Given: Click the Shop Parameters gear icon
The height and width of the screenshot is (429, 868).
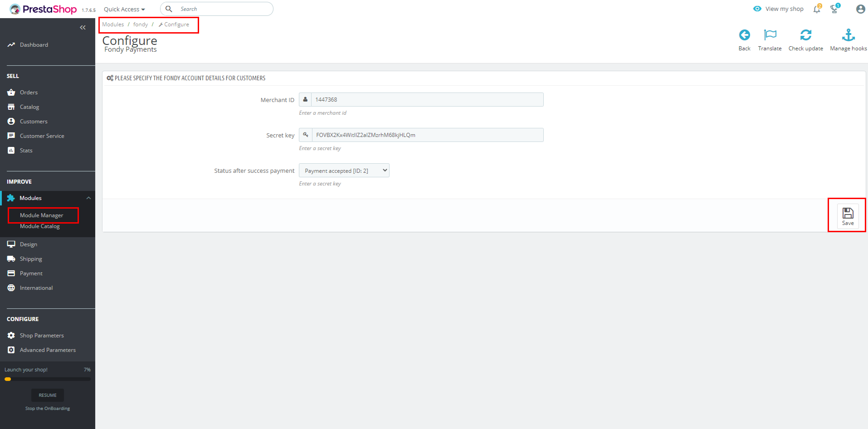Looking at the screenshot, I should tap(11, 335).
